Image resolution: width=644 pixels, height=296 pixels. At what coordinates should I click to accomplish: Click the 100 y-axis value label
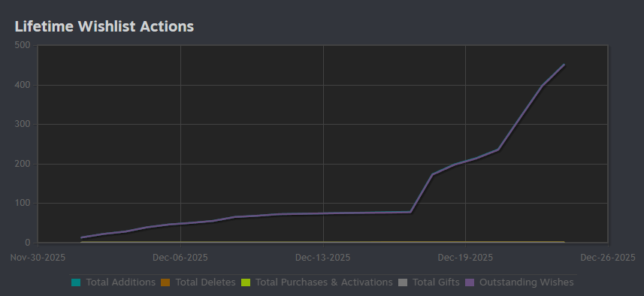coord(23,203)
